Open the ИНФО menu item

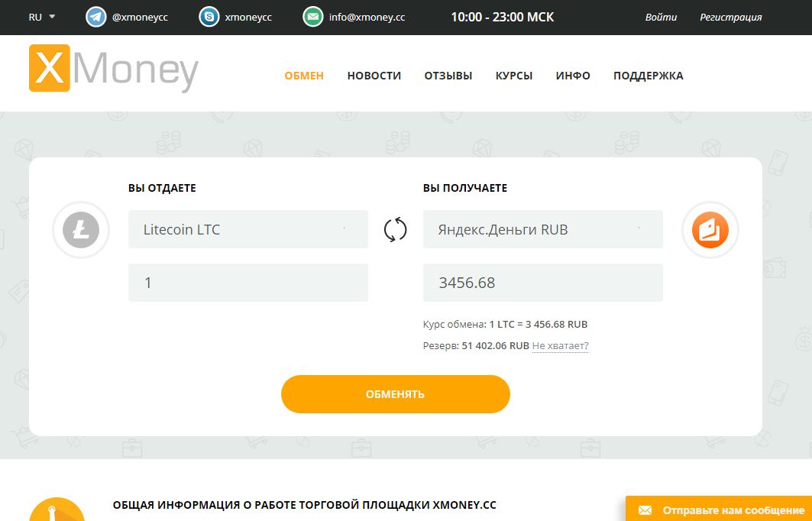pos(573,76)
